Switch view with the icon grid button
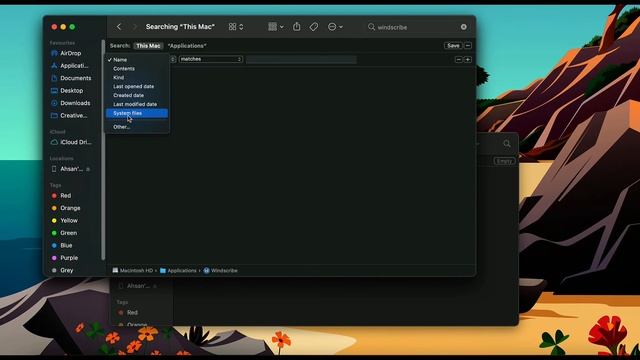The width and height of the screenshot is (640, 360). tap(236, 27)
